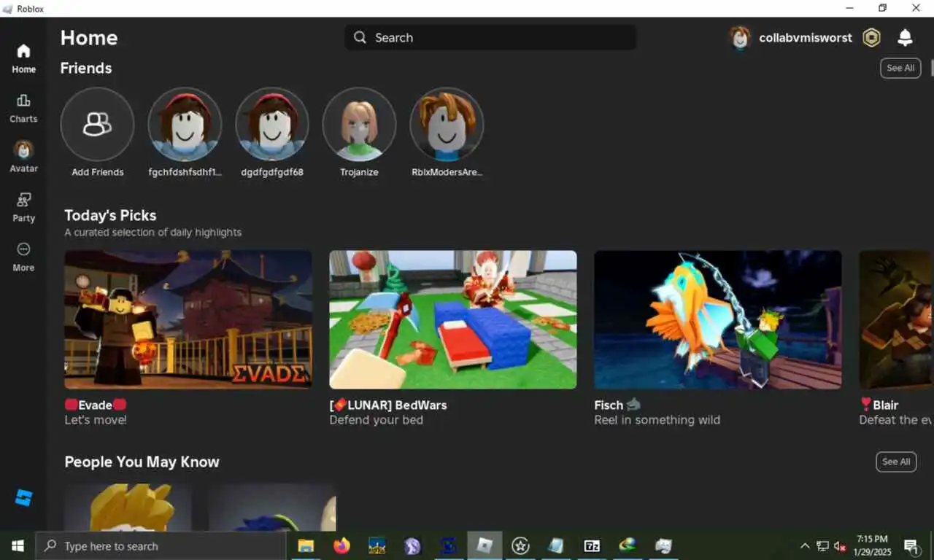Click the collabvmisworst profile avatar
Screen dimensions: 934x560
click(740, 38)
